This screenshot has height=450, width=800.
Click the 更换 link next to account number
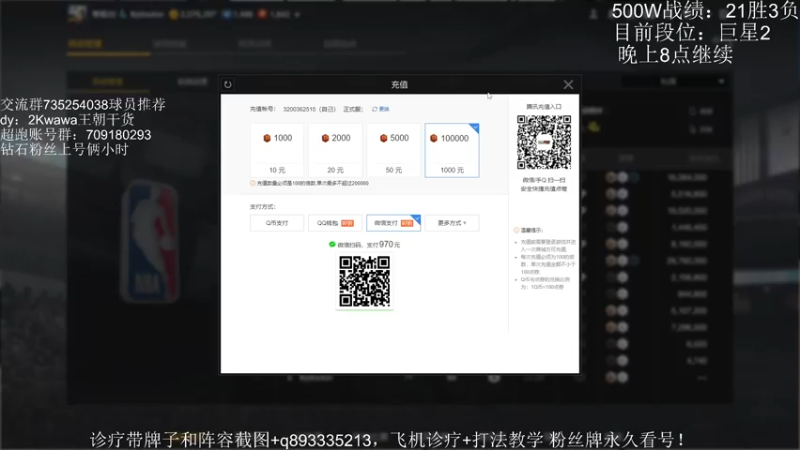pyautogui.click(x=381, y=109)
